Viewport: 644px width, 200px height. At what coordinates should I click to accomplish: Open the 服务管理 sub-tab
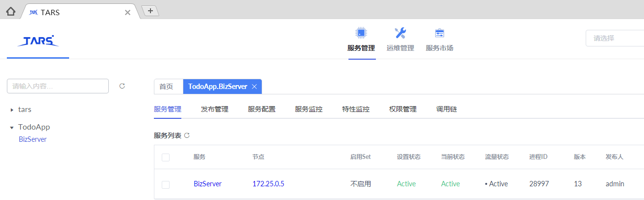point(168,110)
